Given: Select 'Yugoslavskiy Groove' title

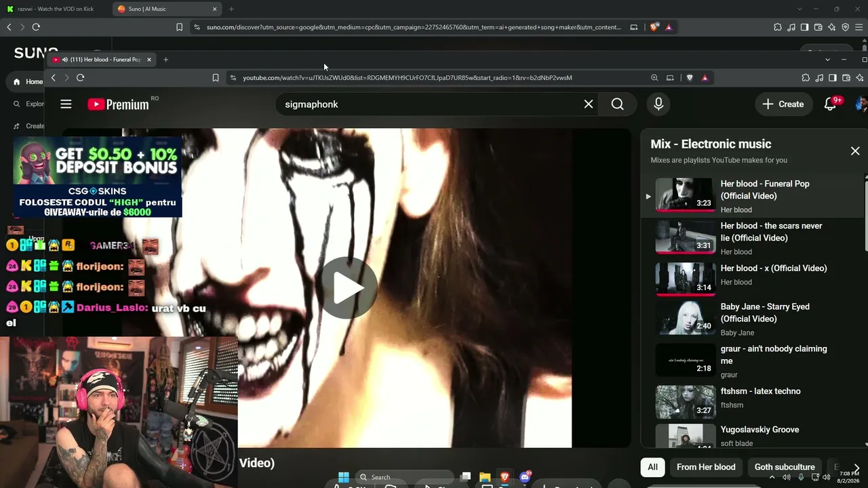Looking at the screenshot, I should click(x=759, y=430).
